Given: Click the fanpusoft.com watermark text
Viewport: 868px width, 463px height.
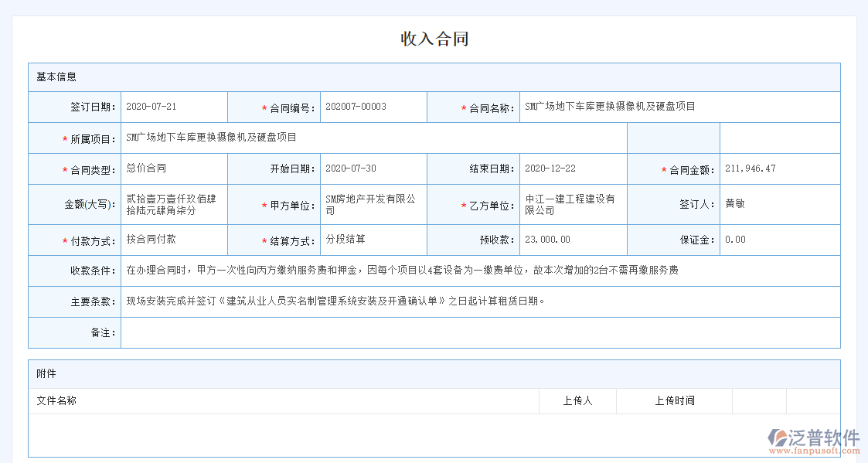Looking at the screenshot, I should point(821,450).
